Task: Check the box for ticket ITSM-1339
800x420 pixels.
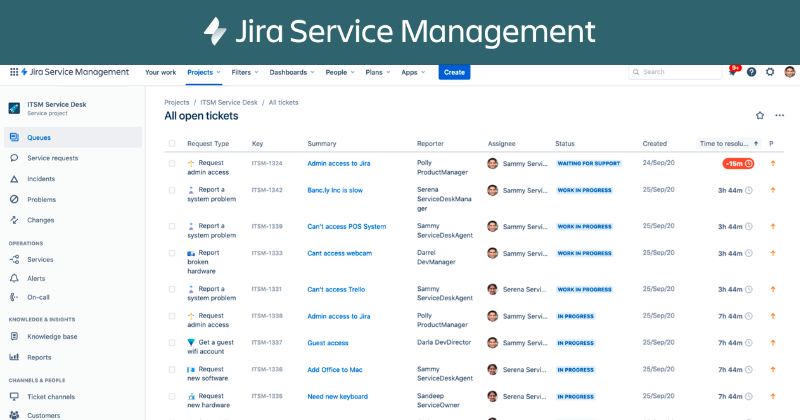Action: click(x=172, y=226)
